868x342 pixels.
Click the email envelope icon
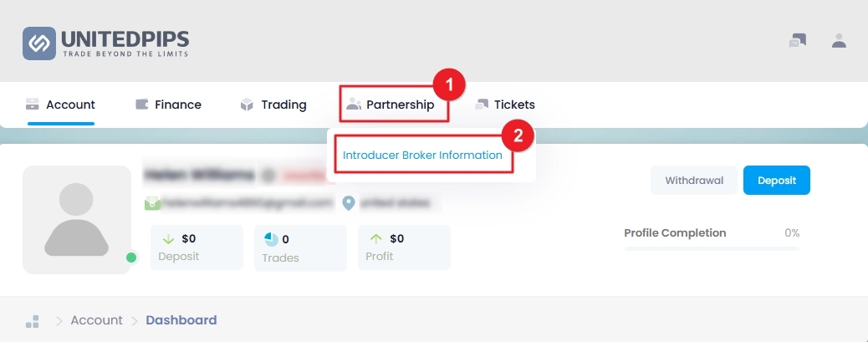tap(152, 203)
